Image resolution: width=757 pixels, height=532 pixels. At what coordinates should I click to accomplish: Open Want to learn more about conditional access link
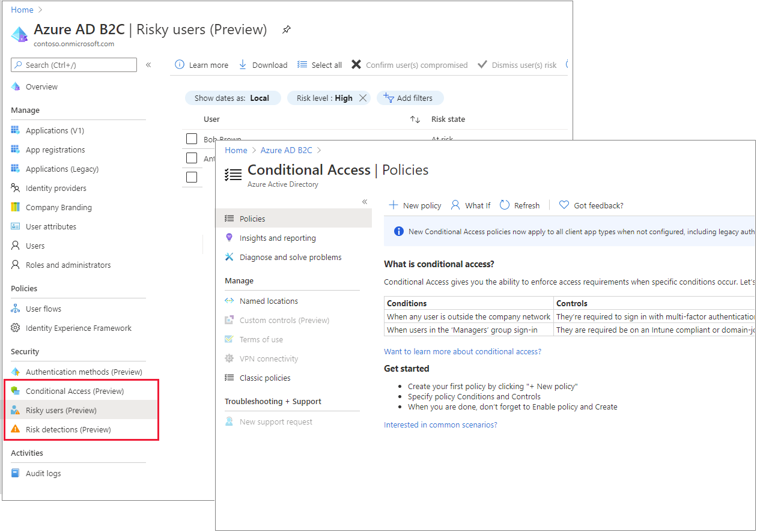(x=463, y=351)
